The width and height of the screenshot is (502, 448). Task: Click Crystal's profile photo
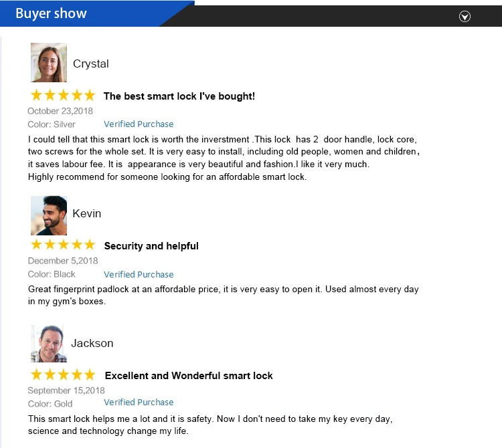[49, 63]
